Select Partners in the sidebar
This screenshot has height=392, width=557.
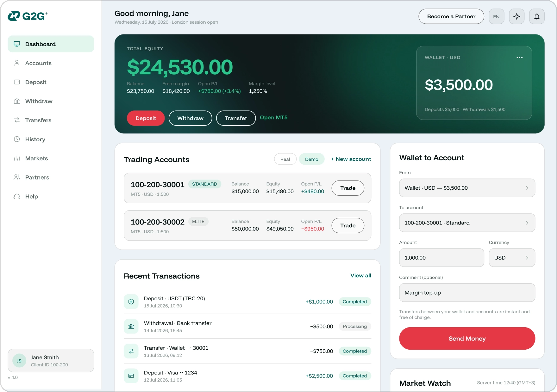coord(51,177)
